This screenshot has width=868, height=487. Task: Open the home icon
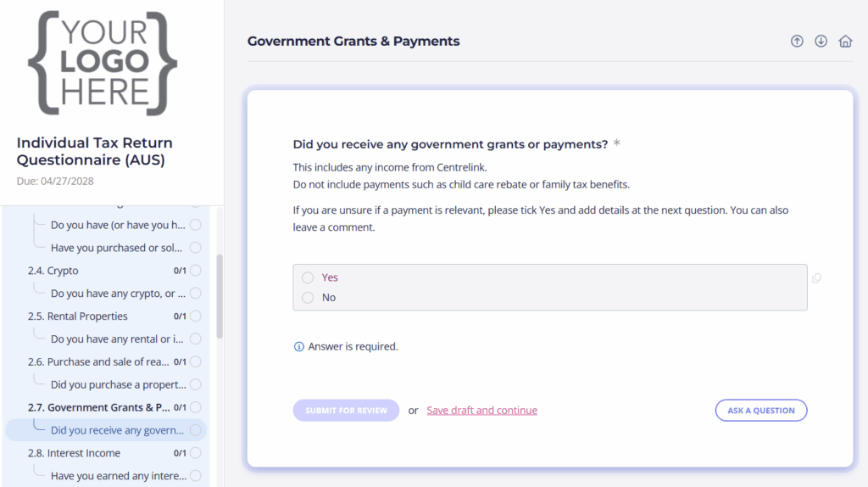pyautogui.click(x=845, y=42)
